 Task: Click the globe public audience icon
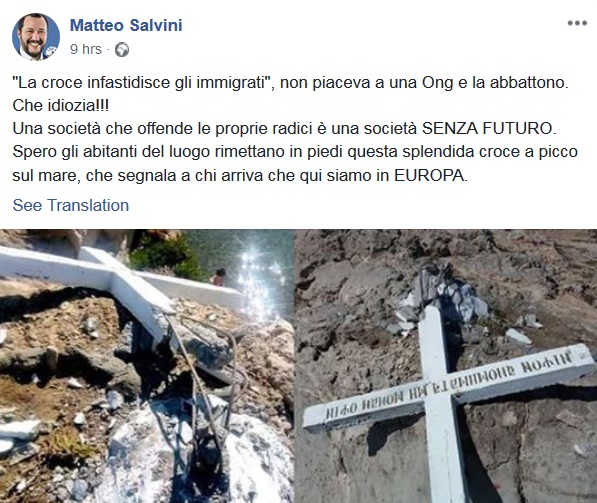tap(122, 50)
